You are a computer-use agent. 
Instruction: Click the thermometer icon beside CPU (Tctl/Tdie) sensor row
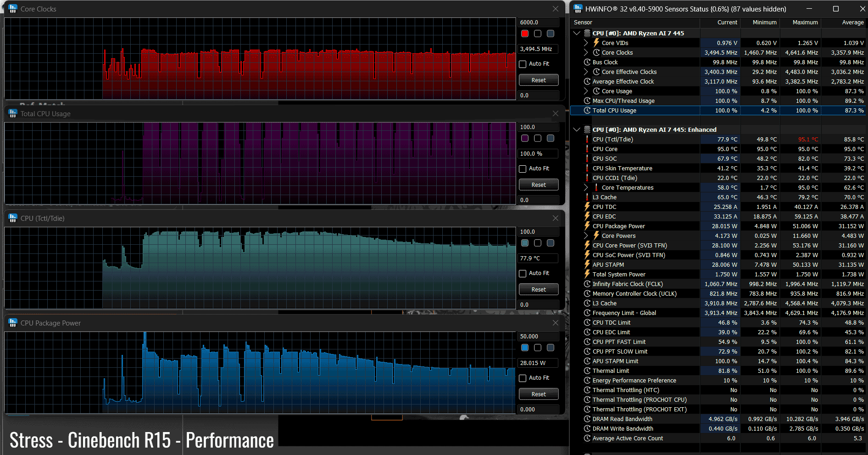click(x=587, y=139)
